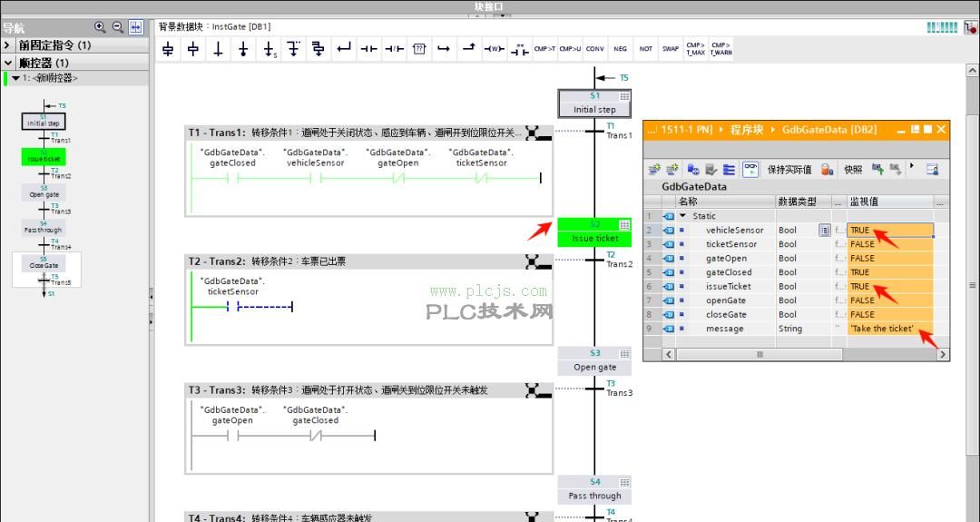Open simultaneous branch tool
This screenshot has height=522, width=980.
click(x=318, y=49)
